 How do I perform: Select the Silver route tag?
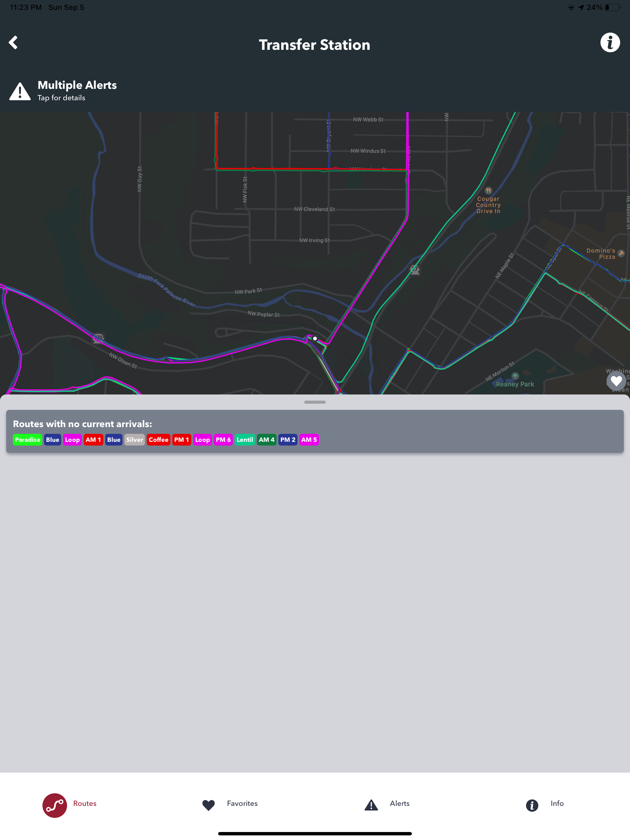coord(134,440)
